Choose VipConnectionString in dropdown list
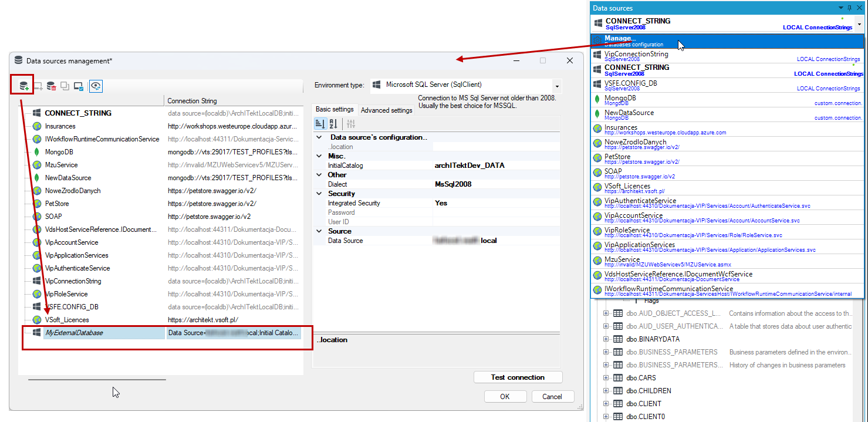868x422 pixels. point(727,56)
